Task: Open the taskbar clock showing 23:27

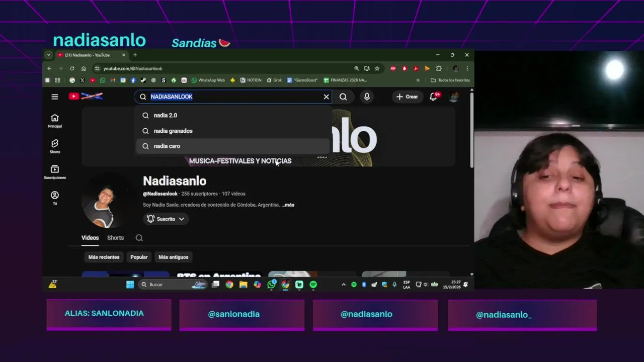Action: [x=451, y=285]
